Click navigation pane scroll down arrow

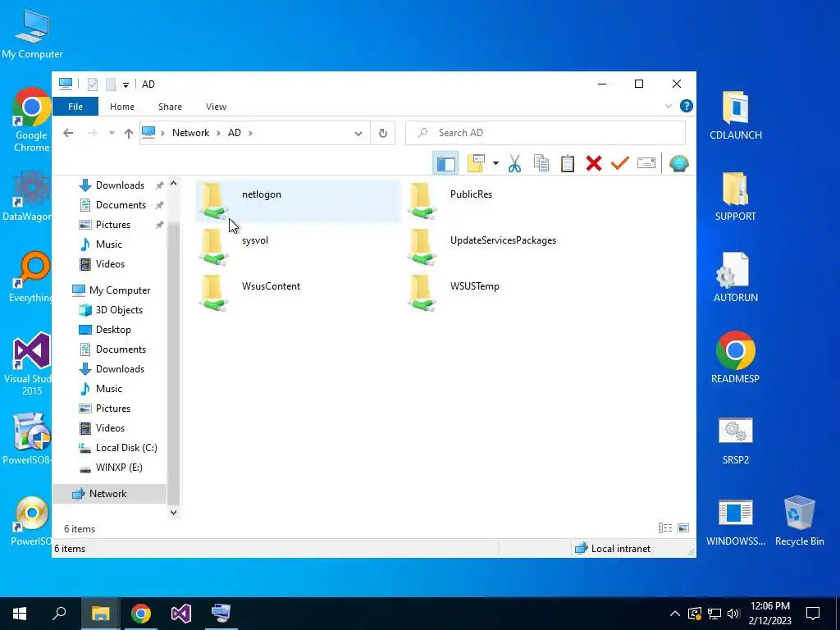point(174,513)
